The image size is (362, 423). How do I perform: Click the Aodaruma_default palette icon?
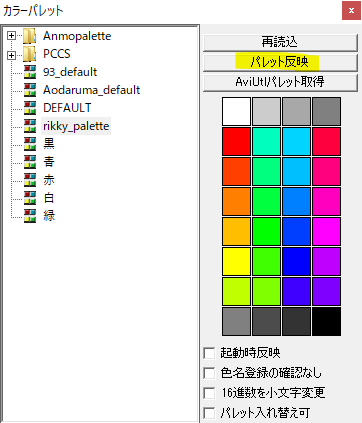coord(30,90)
